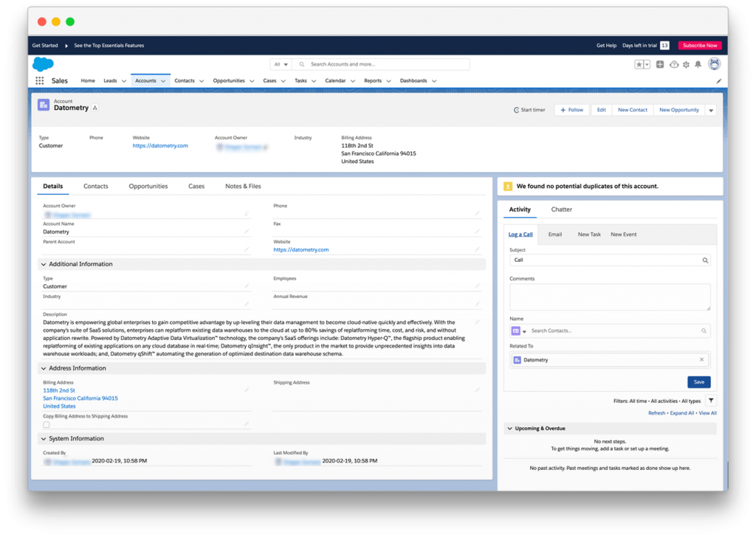Click the edit navigation pencil icon
The image size is (756, 546).
click(718, 81)
